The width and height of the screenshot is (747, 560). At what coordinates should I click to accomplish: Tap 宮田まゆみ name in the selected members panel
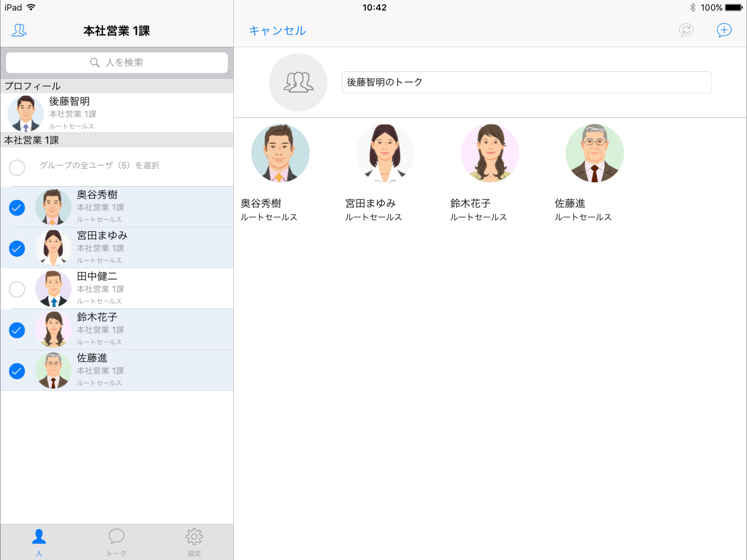370,203
